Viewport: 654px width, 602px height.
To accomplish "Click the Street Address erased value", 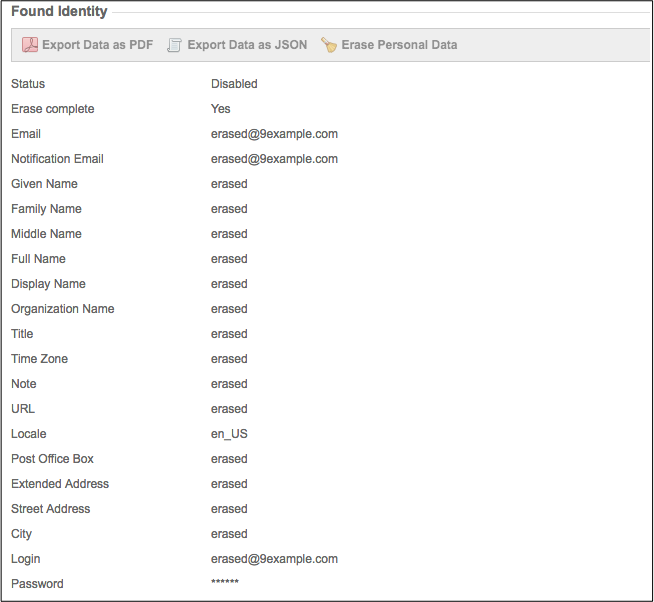I will 229,509.
